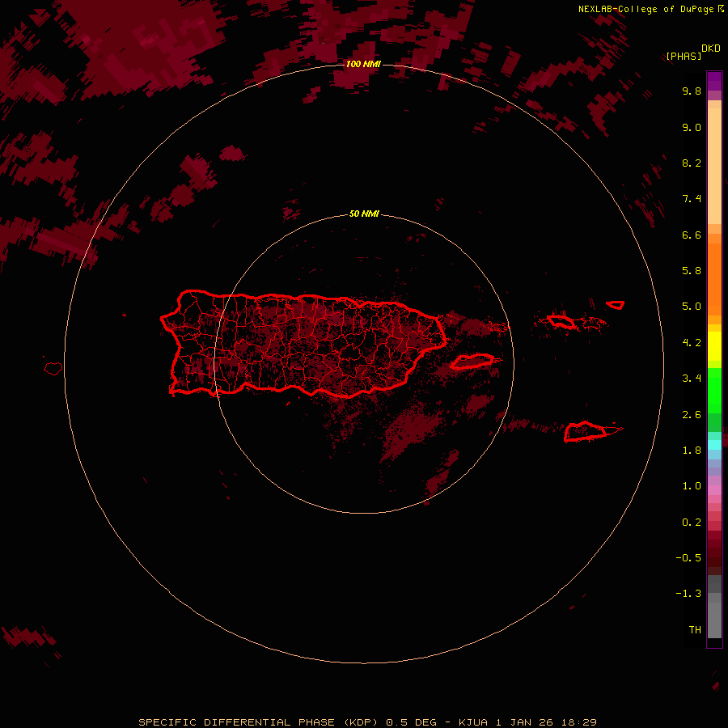Image resolution: width=728 pixels, height=728 pixels.
Task: Click the TH threshold label on scale
Action: tap(695, 630)
